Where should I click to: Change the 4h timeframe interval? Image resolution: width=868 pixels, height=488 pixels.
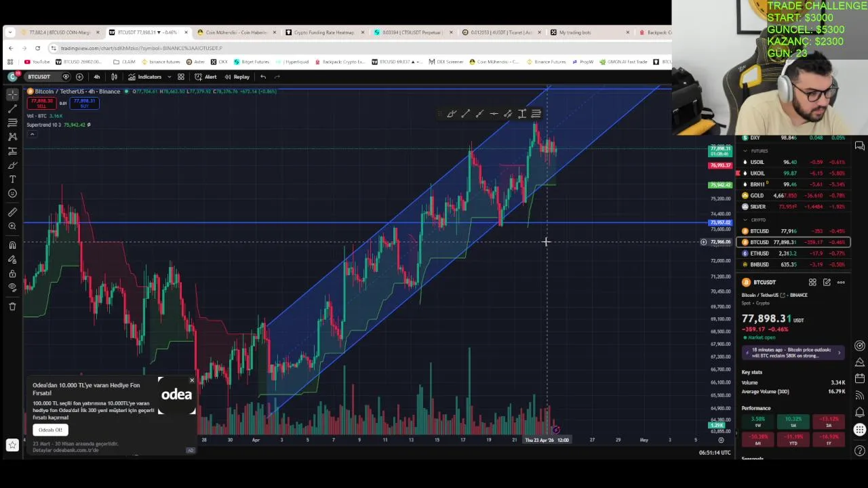coord(97,77)
